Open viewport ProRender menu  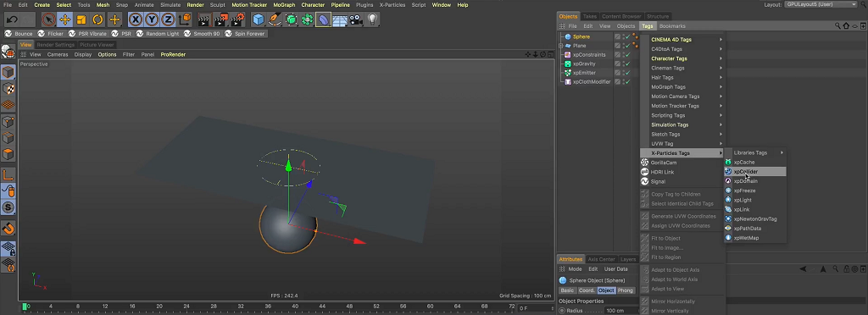coord(173,55)
